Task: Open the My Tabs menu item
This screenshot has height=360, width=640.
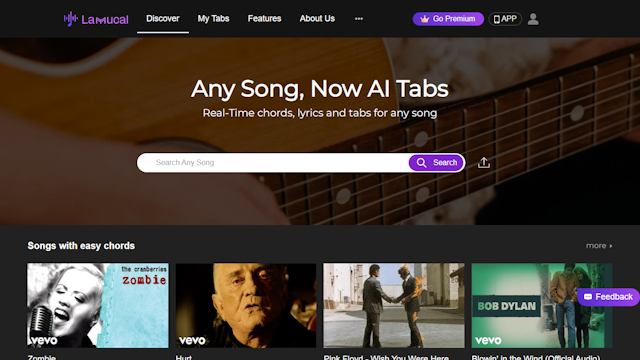Action: pyautogui.click(x=213, y=19)
